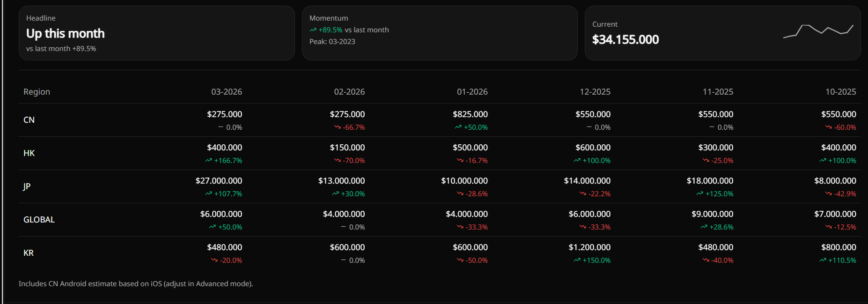Click the Up this month headline
The height and width of the screenshot is (304, 868).
(x=66, y=33)
